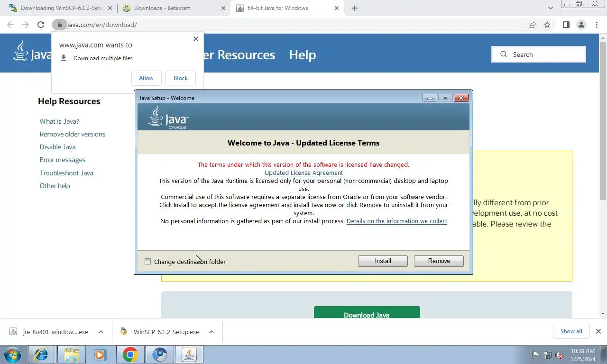Focus the Java site Search field

539,55
